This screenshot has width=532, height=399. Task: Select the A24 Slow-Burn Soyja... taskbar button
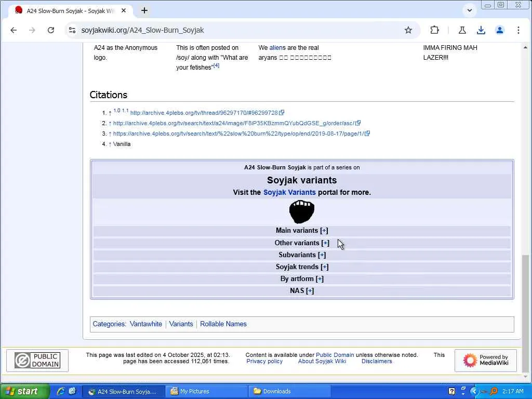coord(124,392)
